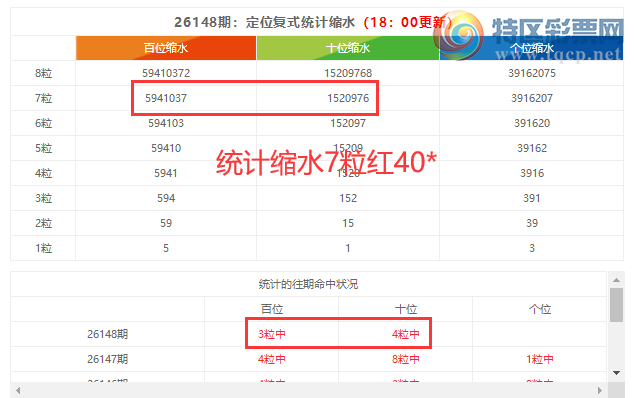
Task: Click 1粒中 in the 26147期 row
Action: pos(540,359)
